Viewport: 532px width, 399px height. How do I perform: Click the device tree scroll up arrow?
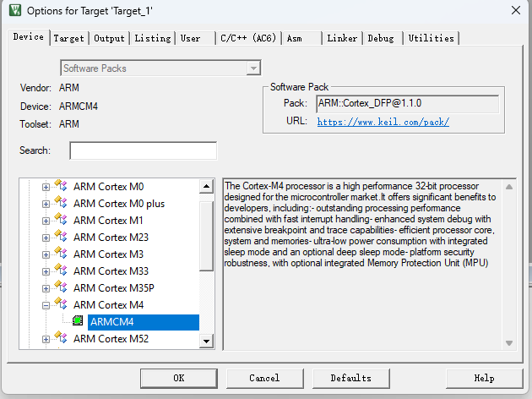point(206,186)
